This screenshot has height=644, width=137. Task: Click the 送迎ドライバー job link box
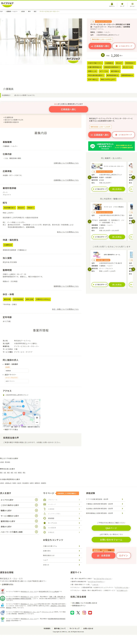click(17, 381)
